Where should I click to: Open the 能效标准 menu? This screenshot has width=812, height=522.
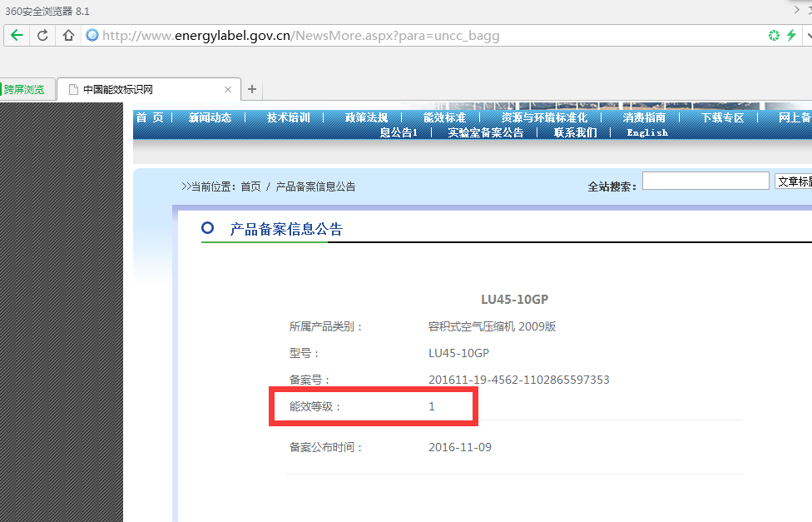[x=443, y=117]
